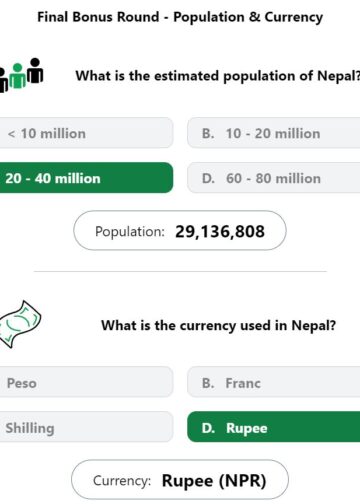
Task: Click the 'Rupee (NPR)' currency value text
Action: pos(214,481)
